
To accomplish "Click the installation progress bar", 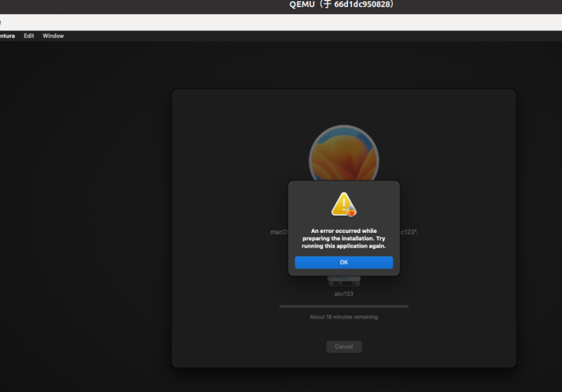I will pos(344,305).
